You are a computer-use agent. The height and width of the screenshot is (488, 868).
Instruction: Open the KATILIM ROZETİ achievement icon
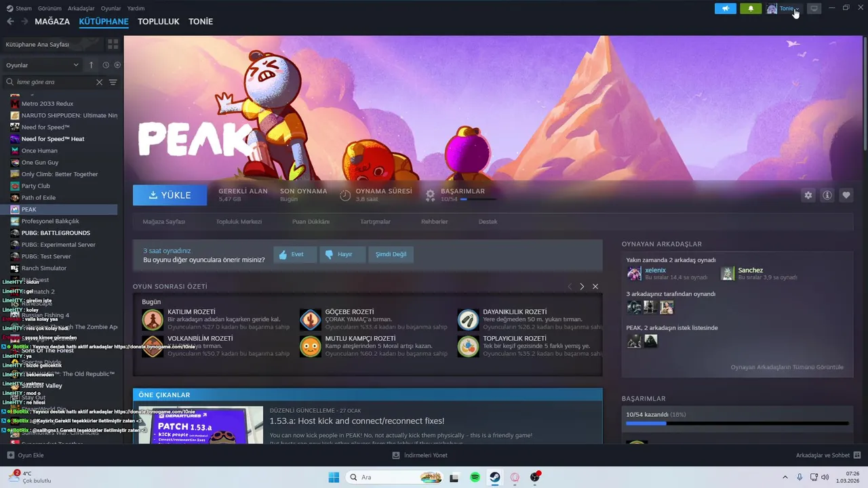[x=152, y=319]
